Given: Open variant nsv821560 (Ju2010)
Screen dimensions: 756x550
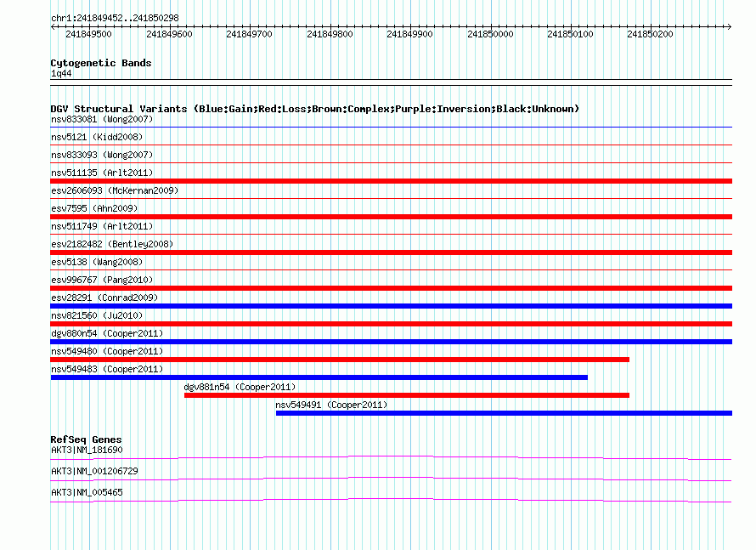Looking at the screenshot, I should (x=97, y=315).
